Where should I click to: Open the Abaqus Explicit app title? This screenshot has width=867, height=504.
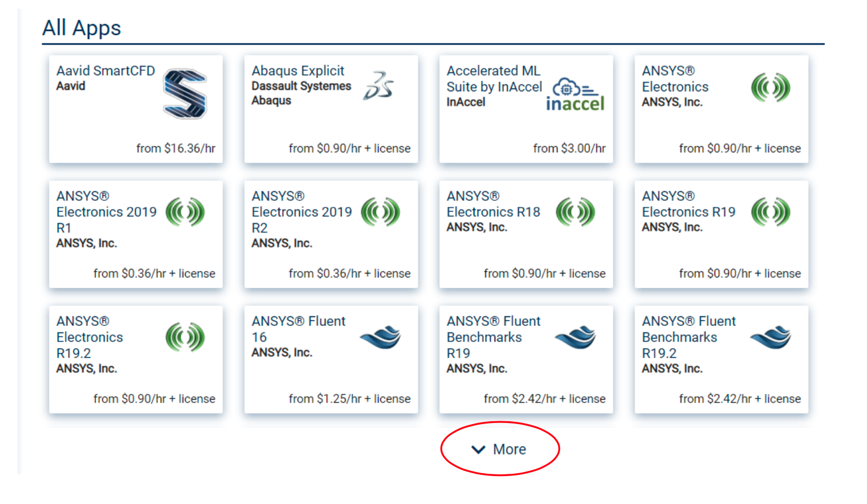tap(298, 71)
